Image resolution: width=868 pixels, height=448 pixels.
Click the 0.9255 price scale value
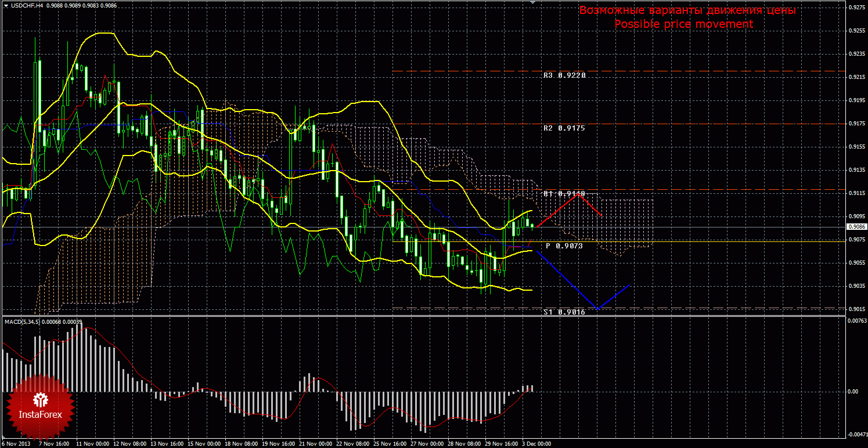(856, 30)
